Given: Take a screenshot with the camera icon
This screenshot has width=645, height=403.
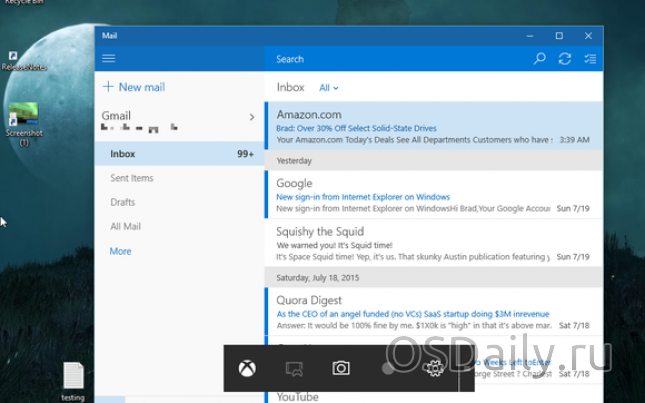Looking at the screenshot, I should click(x=341, y=369).
